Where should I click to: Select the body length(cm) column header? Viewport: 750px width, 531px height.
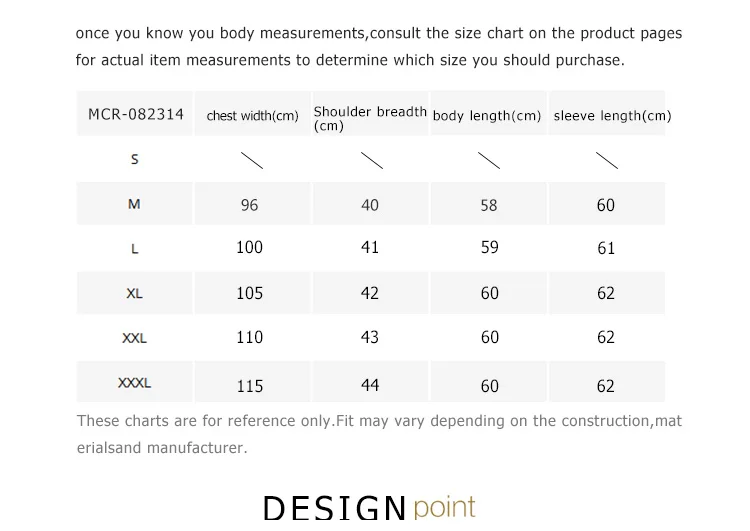[487, 116]
